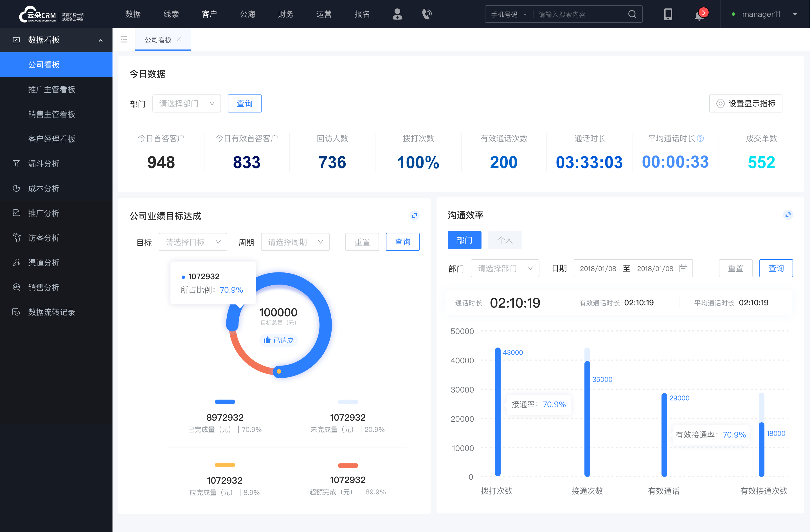This screenshot has width=810, height=532.
Task: Click the 推广分析 promotion analysis icon
Action: pyautogui.click(x=17, y=213)
